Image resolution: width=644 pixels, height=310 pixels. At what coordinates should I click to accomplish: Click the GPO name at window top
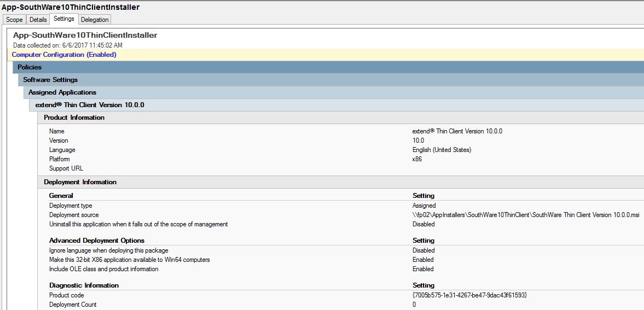pos(71,7)
